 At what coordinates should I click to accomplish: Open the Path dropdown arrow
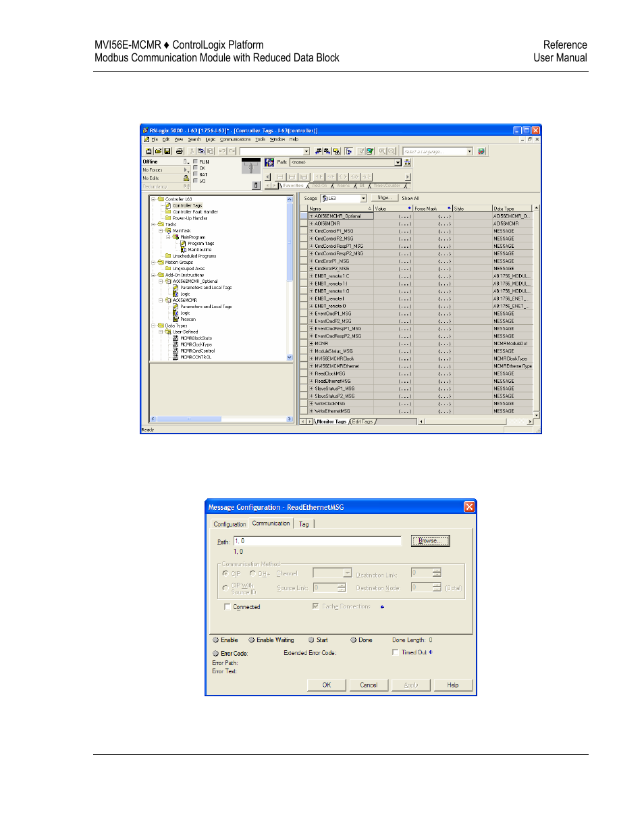coord(398,162)
